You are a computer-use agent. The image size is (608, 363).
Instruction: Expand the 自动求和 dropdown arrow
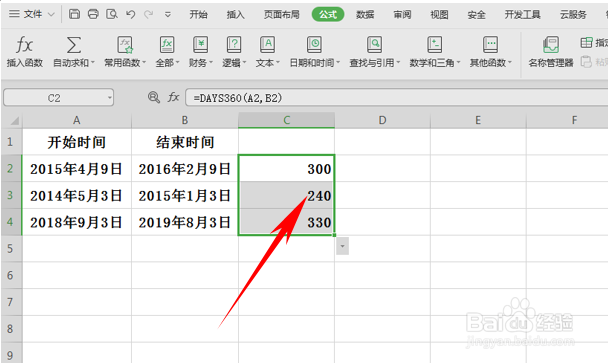click(x=93, y=63)
